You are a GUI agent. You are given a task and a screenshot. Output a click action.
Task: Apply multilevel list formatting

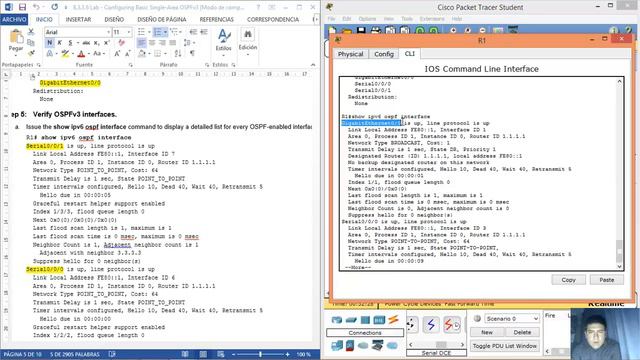pos(174,32)
